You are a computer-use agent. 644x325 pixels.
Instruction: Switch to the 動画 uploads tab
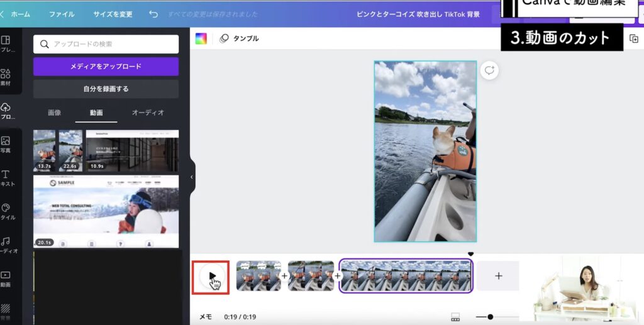[96, 113]
